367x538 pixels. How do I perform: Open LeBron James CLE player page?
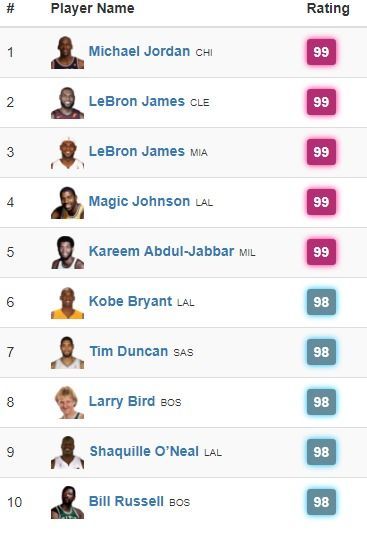click(x=137, y=102)
